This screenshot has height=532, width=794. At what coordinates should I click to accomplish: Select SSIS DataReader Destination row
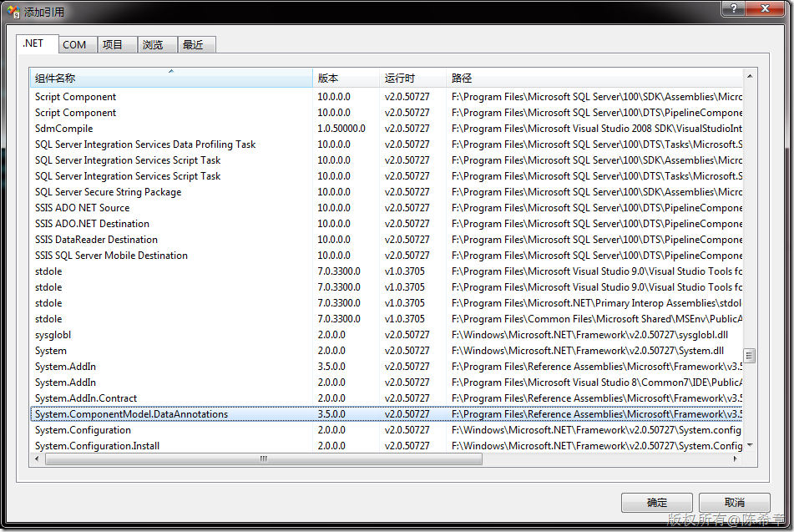coord(387,239)
